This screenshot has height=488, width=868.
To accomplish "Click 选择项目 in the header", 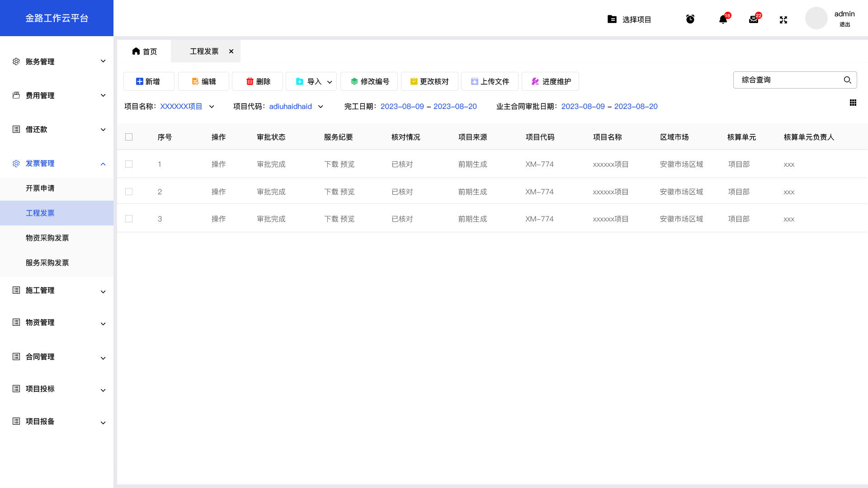I will (637, 19).
